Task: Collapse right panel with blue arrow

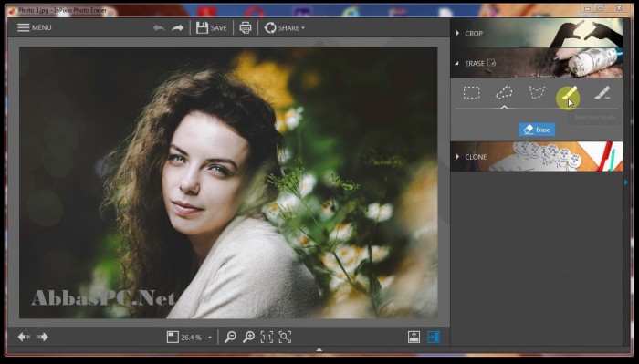Action: pos(626,182)
